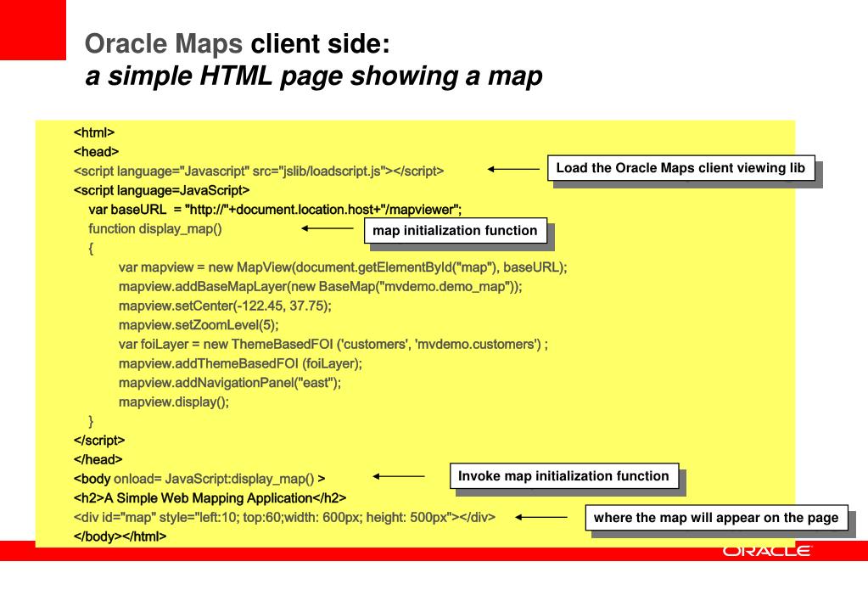Click the 'var foiLayer = new ThemeBasedFOI' line

click(333, 344)
